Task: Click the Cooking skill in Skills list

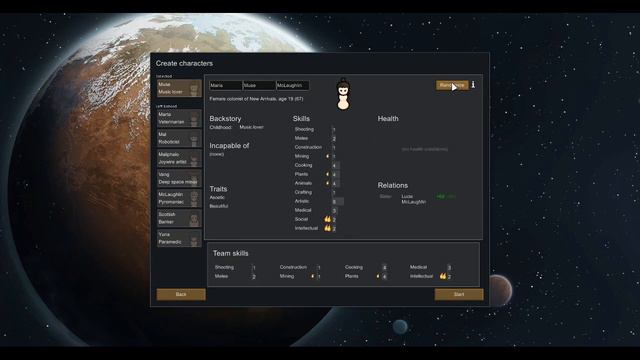Action: tap(318, 165)
